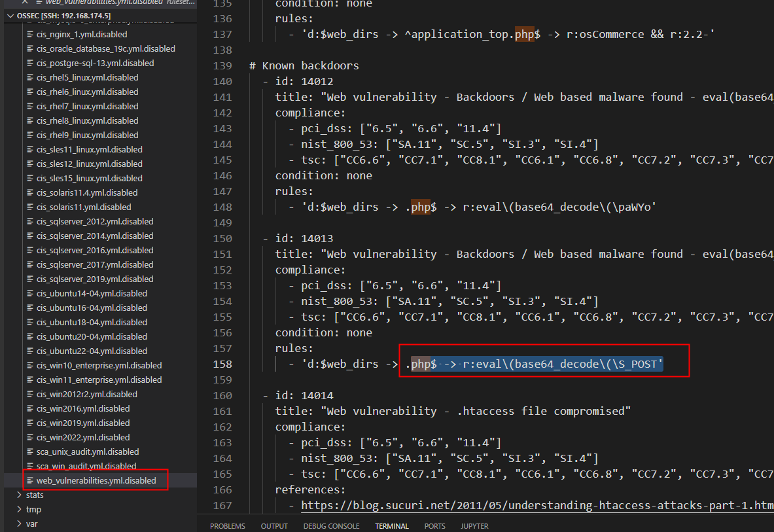Viewport: 774px width, 532px height.
Task: Click the file icon beside cis_rhel9_linux.yml.disabled
Action: (30, 135)
